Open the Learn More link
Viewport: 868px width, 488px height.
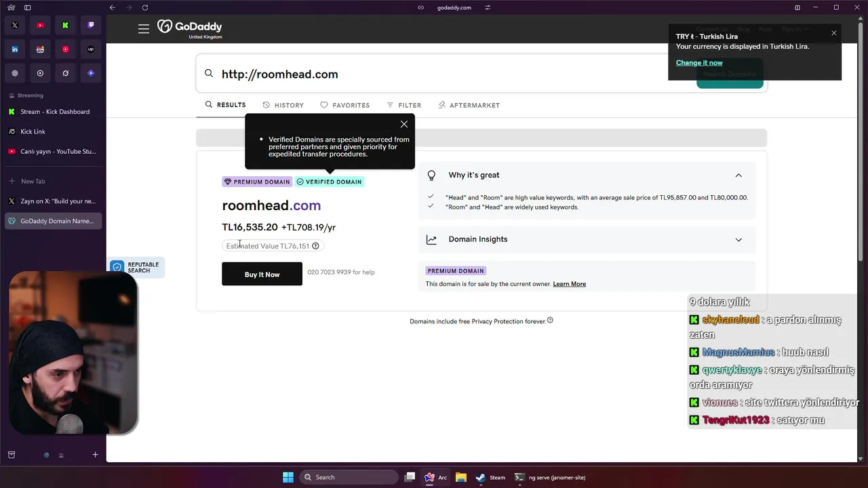(569, 284)
